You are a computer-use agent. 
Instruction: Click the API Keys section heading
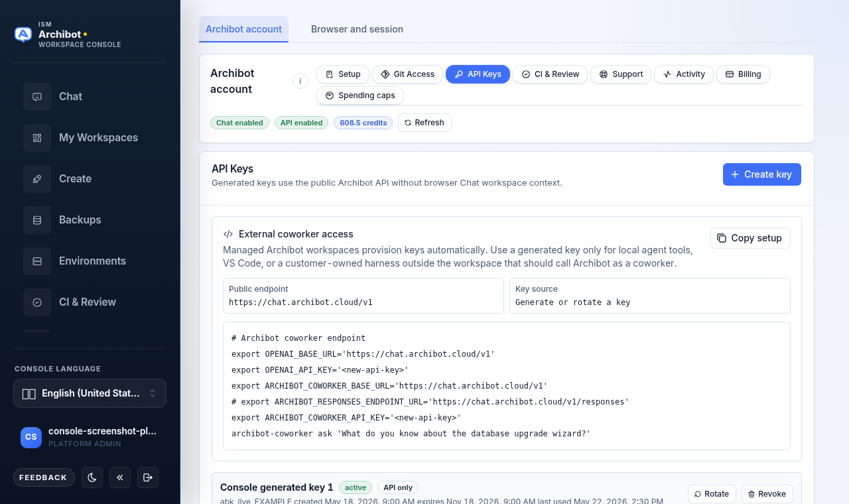click(x=232, y=169)
